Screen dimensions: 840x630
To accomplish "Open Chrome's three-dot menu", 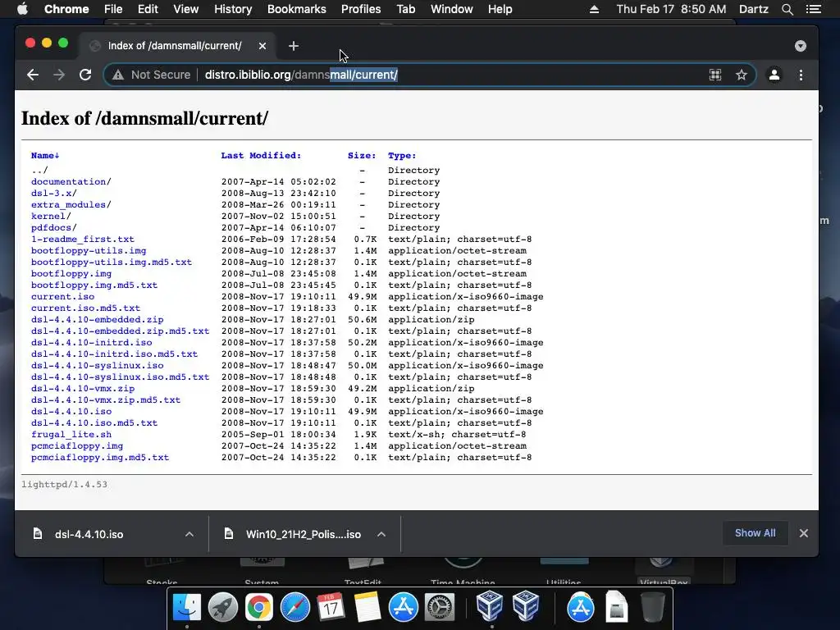I will click(x=801, y=75).
